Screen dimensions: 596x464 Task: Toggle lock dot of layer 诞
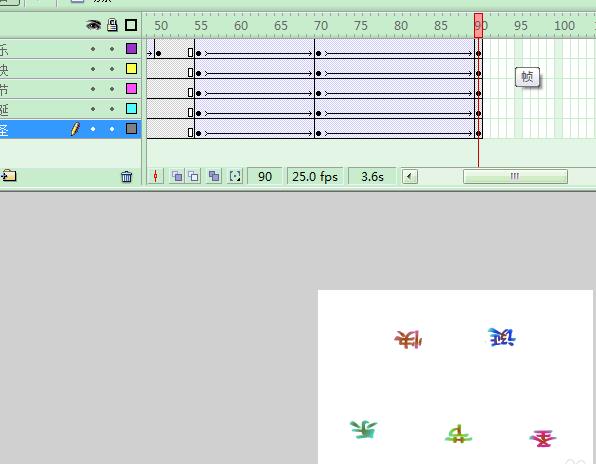tap(112, 109)
